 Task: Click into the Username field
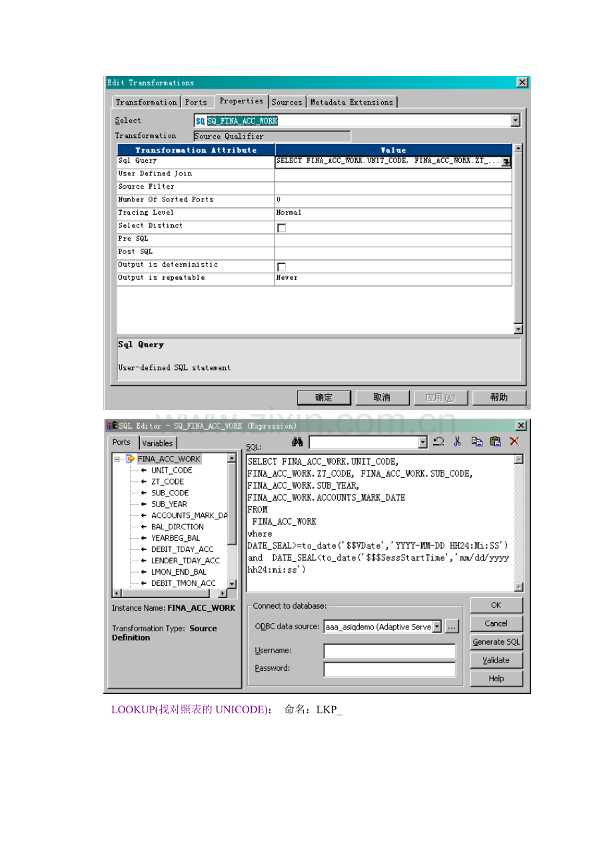tap(389, 651)
